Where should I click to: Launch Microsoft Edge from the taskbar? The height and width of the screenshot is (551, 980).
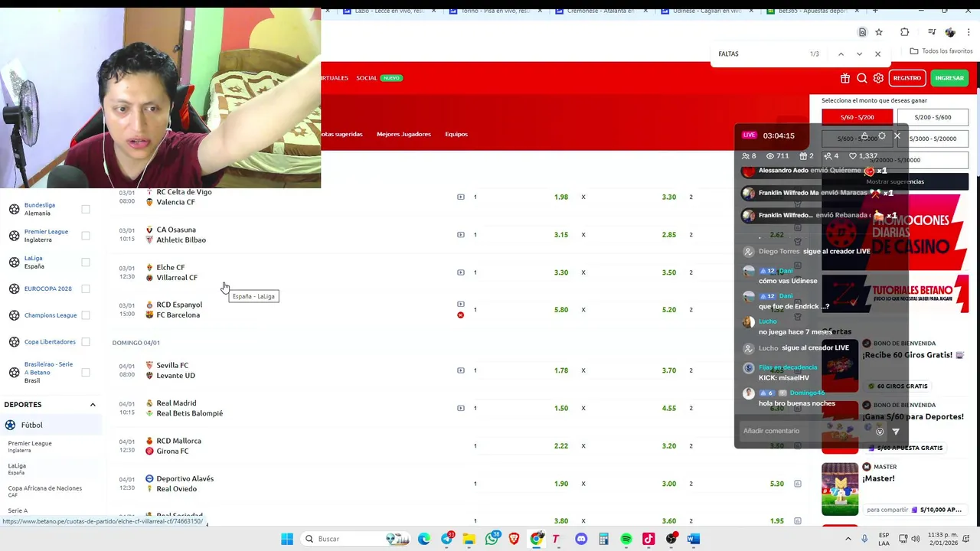tap(423, 539)
